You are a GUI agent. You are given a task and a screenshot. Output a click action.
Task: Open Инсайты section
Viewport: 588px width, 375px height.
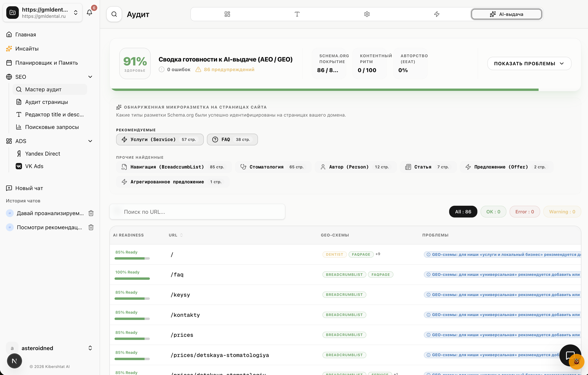tap(27, 49)
